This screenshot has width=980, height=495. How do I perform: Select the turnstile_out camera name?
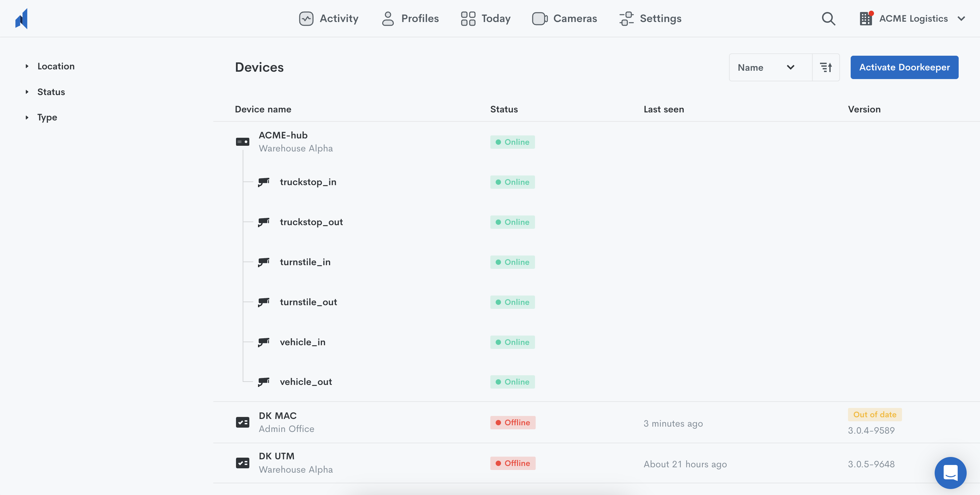[x=308, y=302]
